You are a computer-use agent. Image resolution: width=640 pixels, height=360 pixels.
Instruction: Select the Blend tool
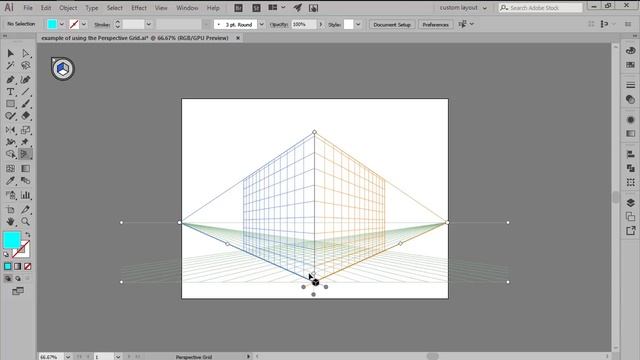tap(26, 181)
